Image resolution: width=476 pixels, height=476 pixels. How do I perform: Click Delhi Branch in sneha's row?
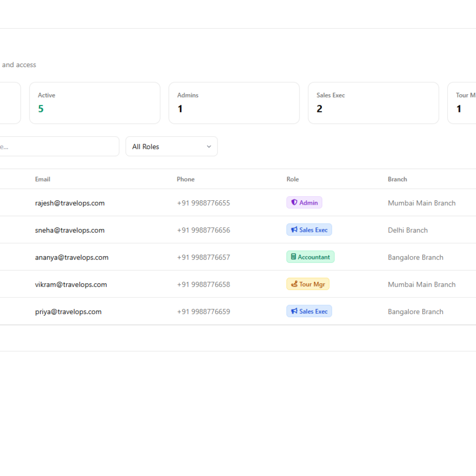[x=408, y=230]
